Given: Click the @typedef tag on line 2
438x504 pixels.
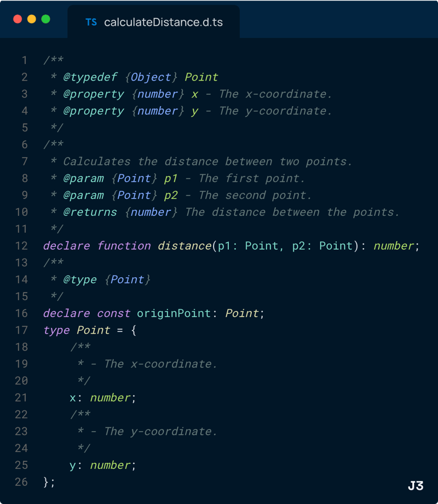Looking at the screenshot, I should tap(91, 77).
